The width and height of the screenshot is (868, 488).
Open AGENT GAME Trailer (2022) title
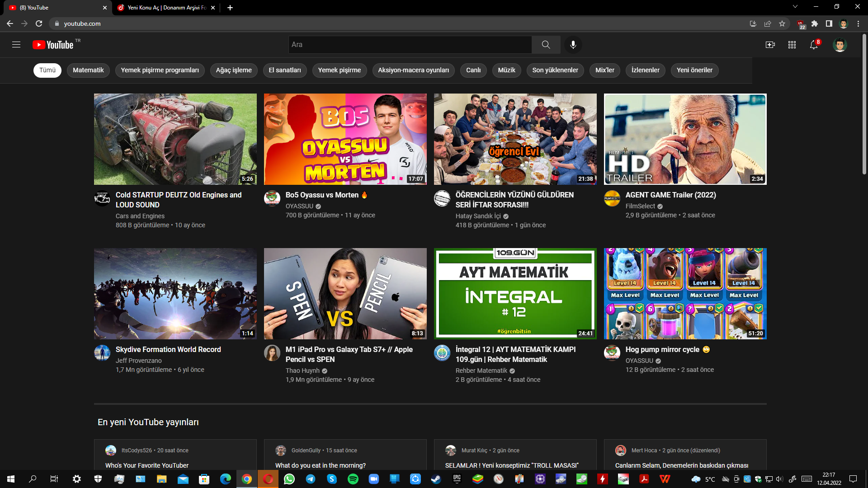click(x=671, y=195)
